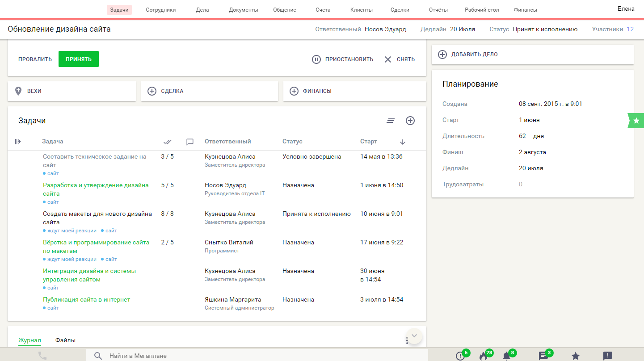This screenshot has width=644, height=361.
Task: Click the plus icon of Добавить дело
Action: point(442,55)
